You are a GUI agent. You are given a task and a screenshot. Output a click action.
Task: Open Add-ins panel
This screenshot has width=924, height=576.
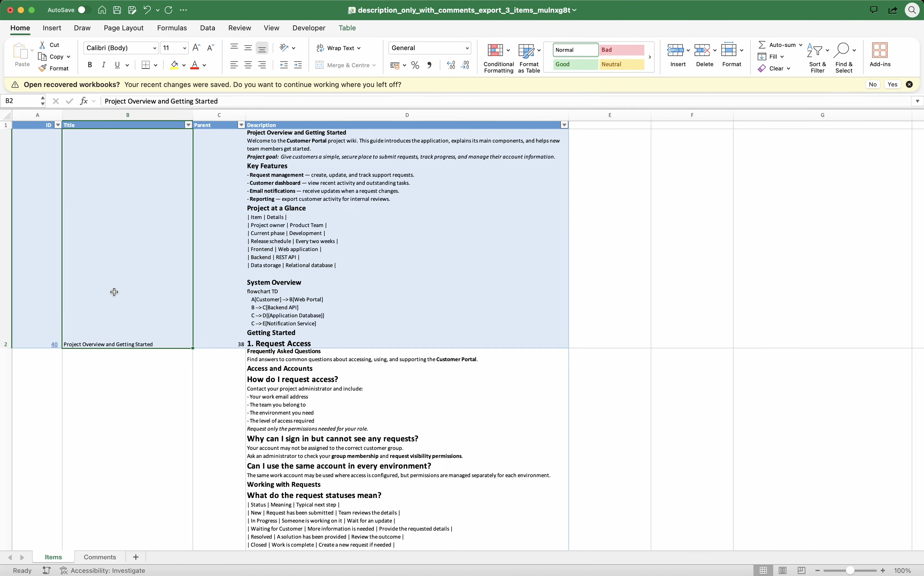[880, 55]
